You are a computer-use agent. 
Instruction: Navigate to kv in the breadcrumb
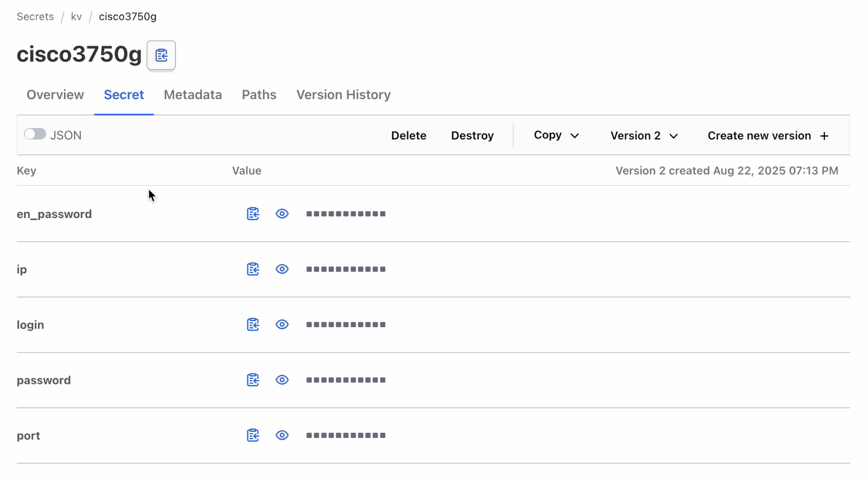point(76,17)
